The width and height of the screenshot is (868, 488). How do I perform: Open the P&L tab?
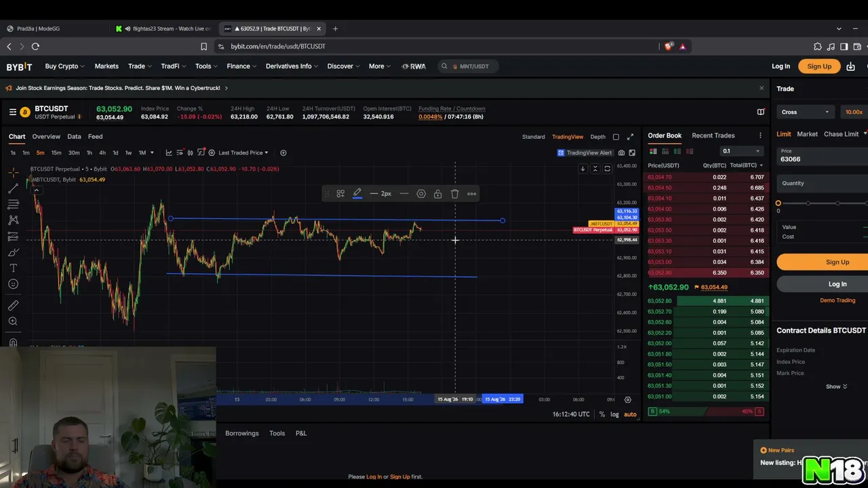[x=301, y=433]
